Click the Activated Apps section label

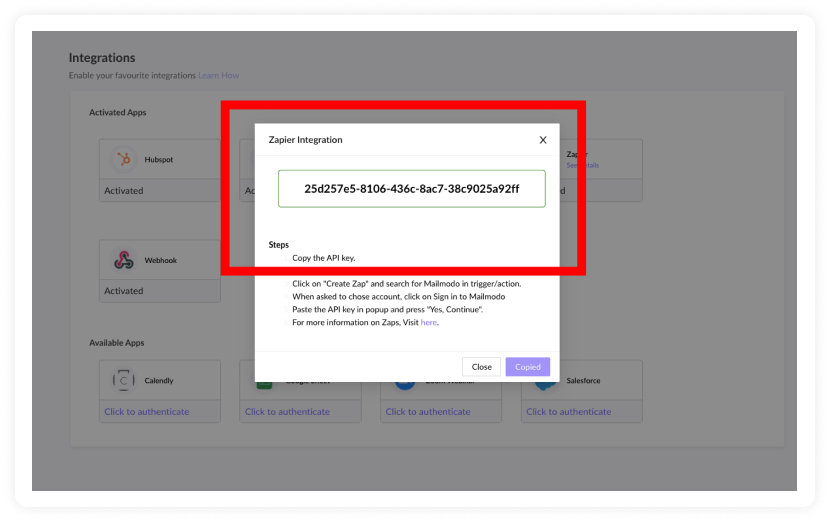pos(118,112)
